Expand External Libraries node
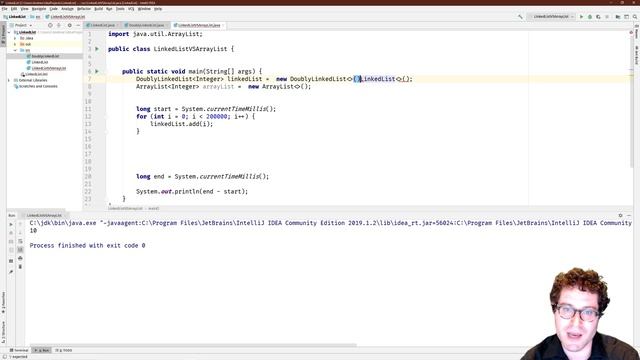Viewport: 640px width, 360px height. pyautogui.click(x=9, y=80)
